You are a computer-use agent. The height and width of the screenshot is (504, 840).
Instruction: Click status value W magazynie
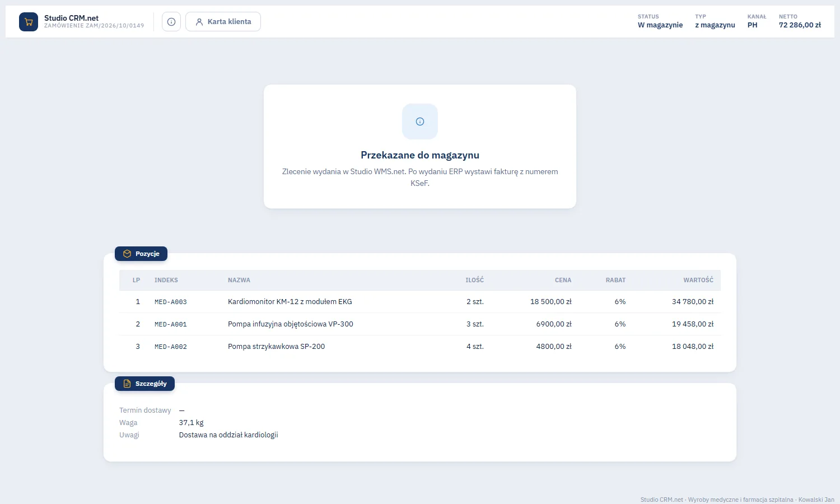pos(660,25)
